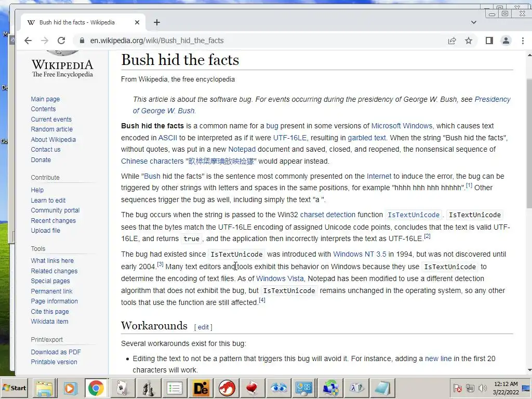Open the Upload file link

pos(46,231)
